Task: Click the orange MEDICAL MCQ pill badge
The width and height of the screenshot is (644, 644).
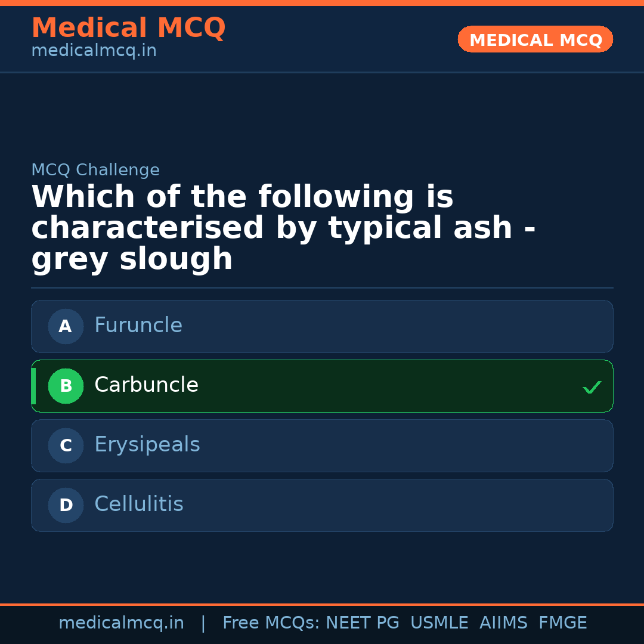Action: [535, 39]
